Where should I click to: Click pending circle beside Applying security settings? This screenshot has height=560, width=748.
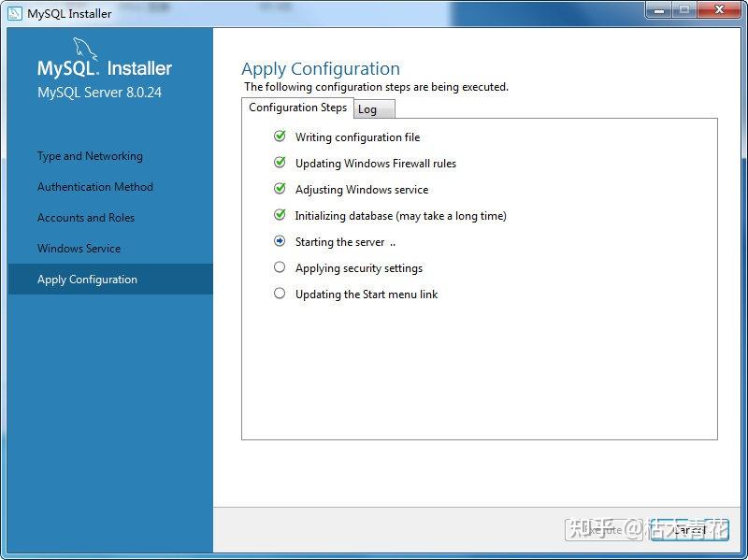[x=280, y=267]
